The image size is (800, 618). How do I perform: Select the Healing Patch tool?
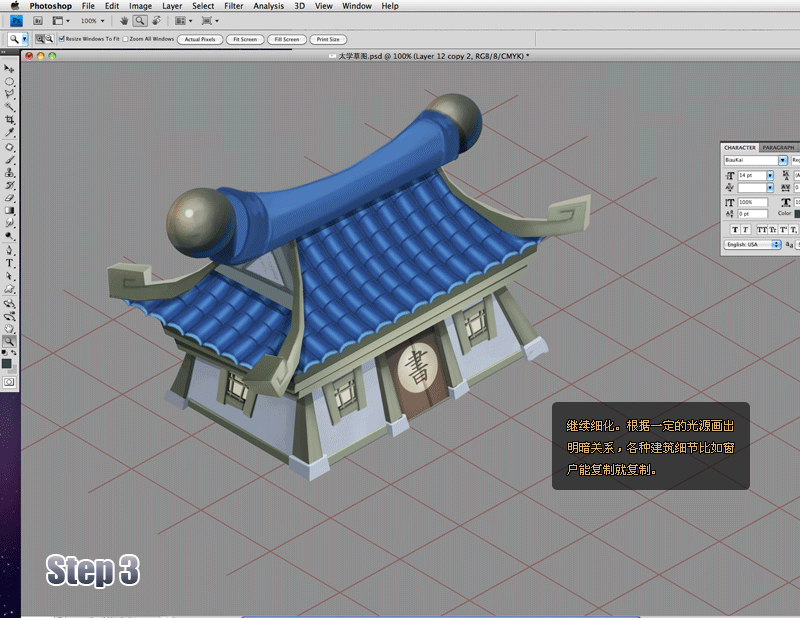pyautogui.click(x=9, y=147)
